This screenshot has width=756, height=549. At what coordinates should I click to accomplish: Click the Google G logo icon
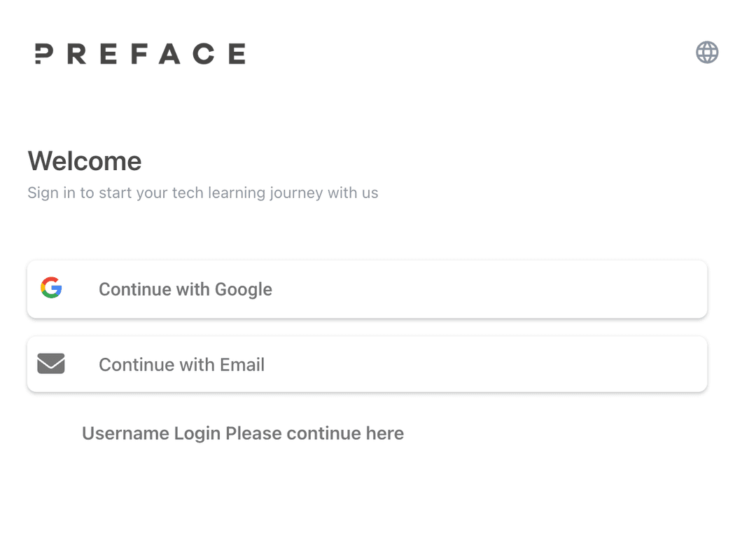(51, 288)
